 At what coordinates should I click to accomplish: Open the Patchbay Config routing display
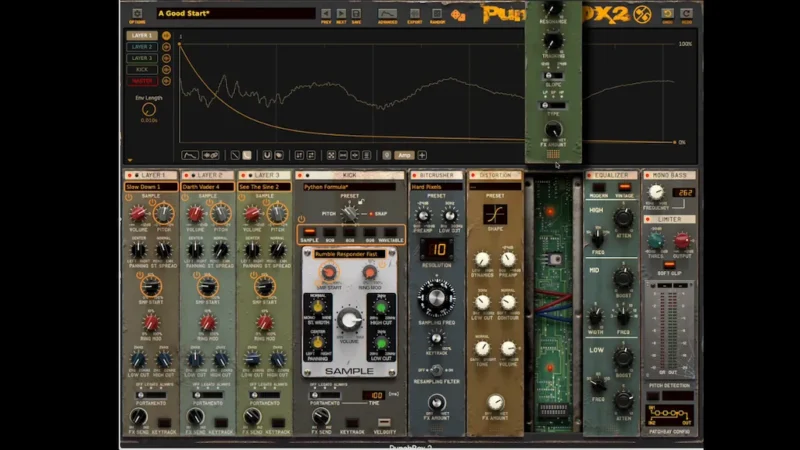point(669,415)
